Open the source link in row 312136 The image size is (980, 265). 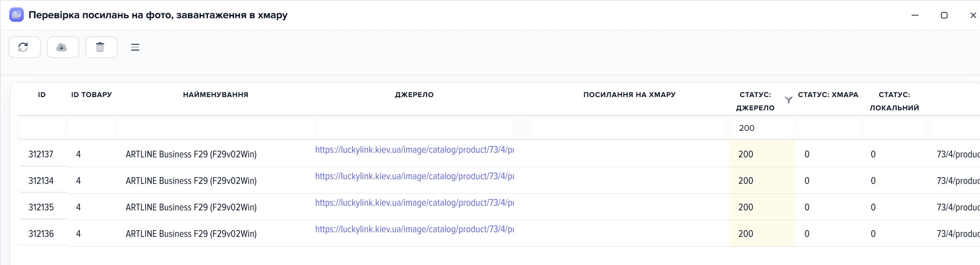(x=414, y=229)
